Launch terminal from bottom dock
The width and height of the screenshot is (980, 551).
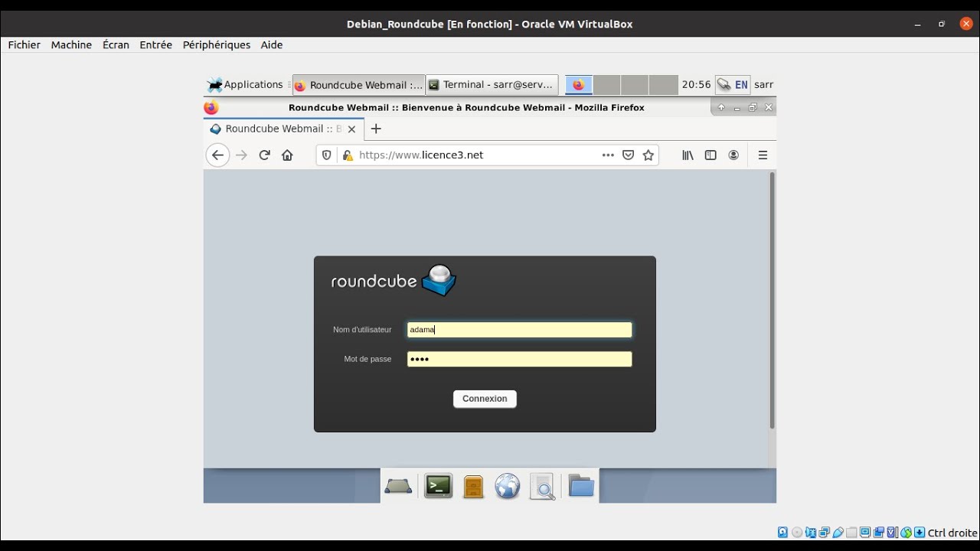pyautogui.click(x=439, y=486)
